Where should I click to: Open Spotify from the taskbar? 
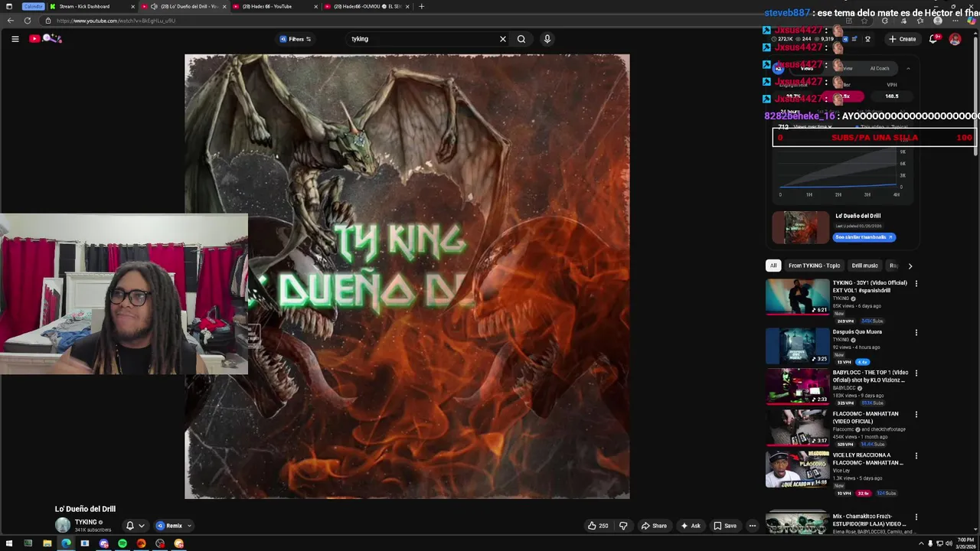(x=122, y=543)
